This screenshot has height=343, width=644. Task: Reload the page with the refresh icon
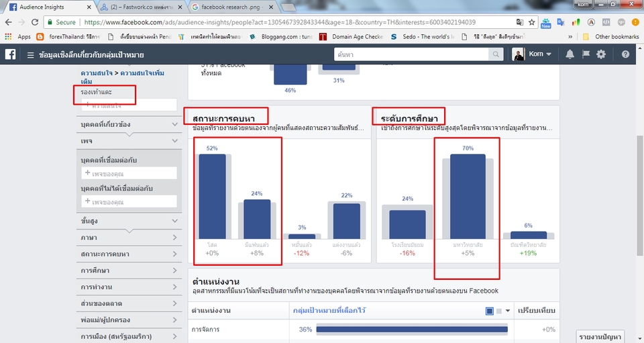coord(35,22)
